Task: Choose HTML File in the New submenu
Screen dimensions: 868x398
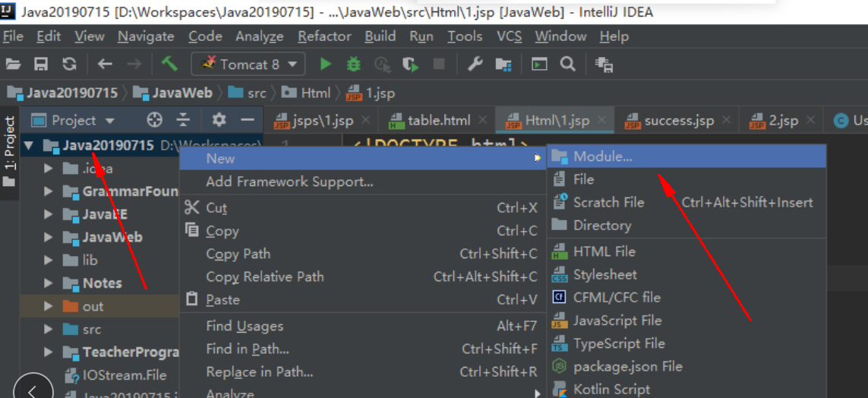Action: 687,252
